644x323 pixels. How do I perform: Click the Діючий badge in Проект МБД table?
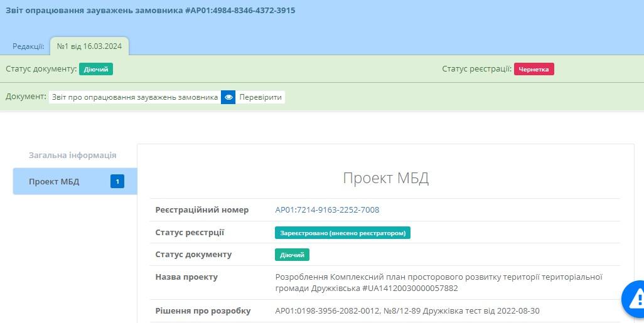point(292,255)
